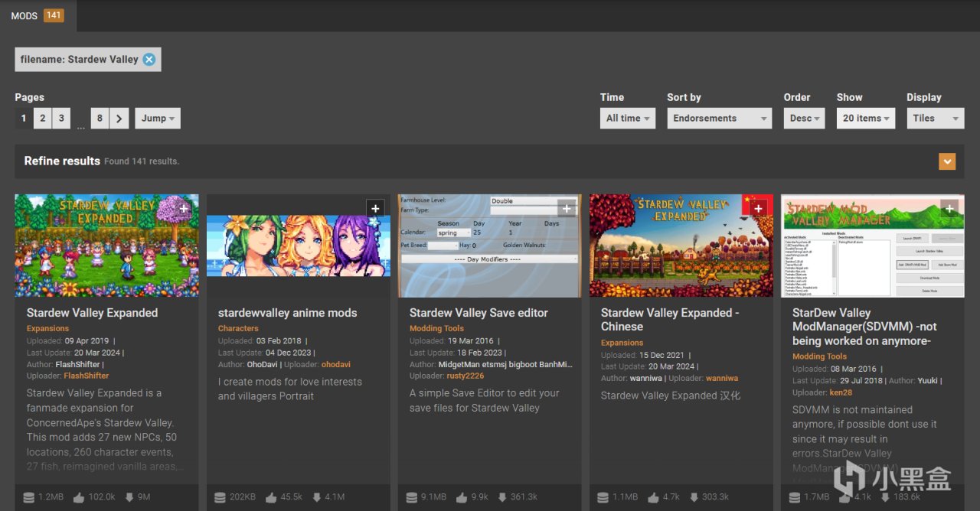980x511 pixels.
Task: Open Expanded - Chinese thumbnail image
Action: (x=681, y=245)
